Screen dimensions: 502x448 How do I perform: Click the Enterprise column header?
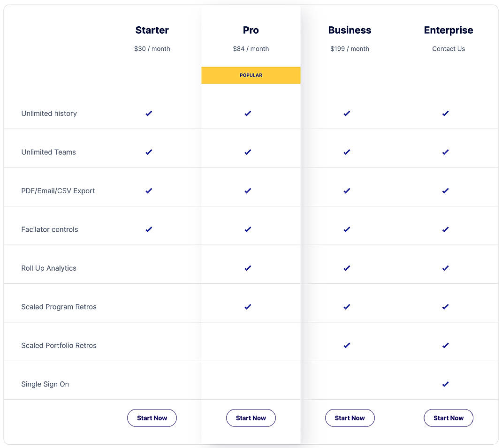point(449,30)
